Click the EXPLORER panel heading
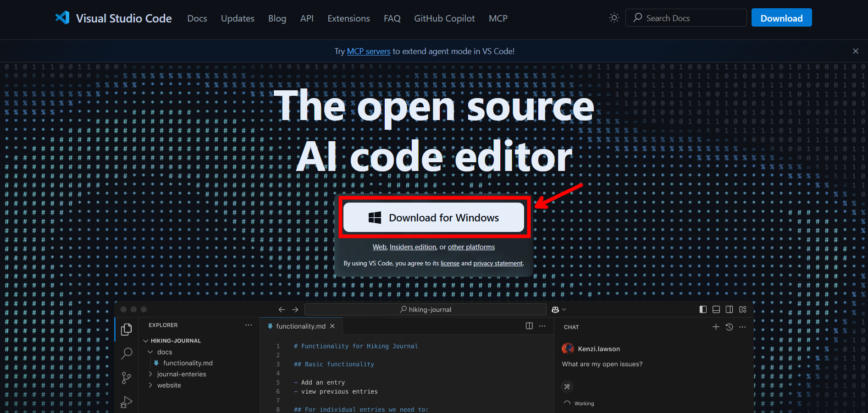Screen dimensions: 868x413 tap(163, 325)
